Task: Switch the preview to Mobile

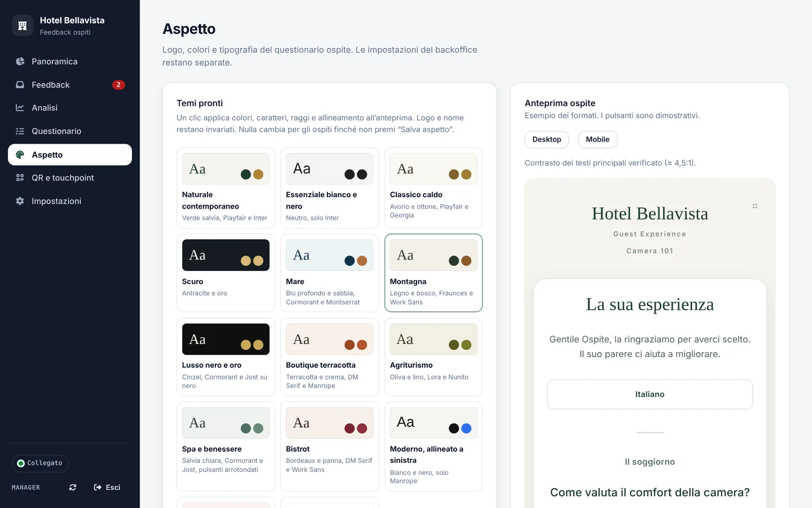Action: pos(597,140)
